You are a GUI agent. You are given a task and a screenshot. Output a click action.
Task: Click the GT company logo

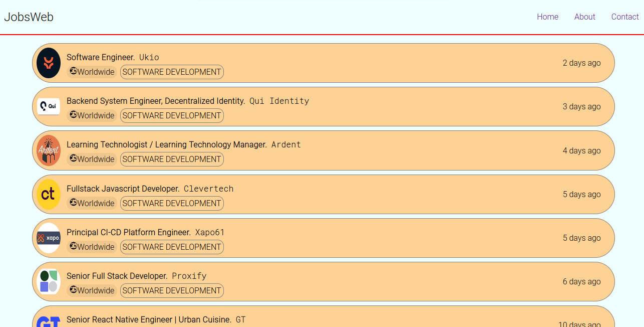[x=49, y=321]
